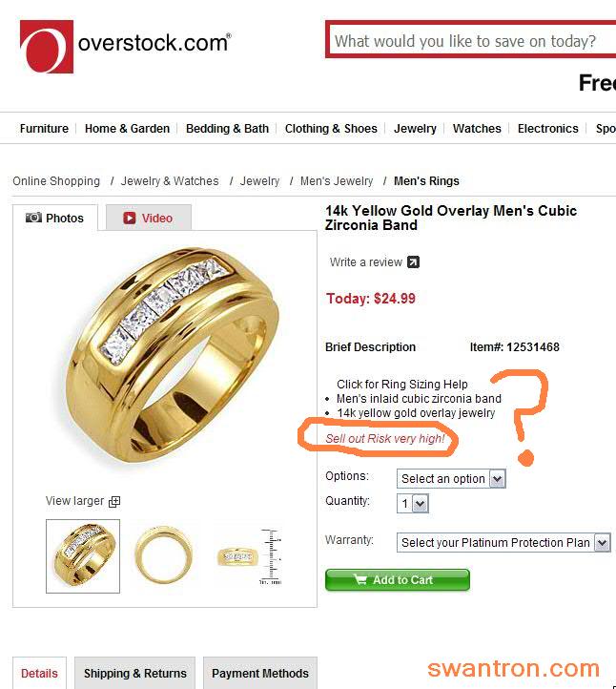Open the Select an option dropdown
The width and height of the screenshot is (616, 689).
(x=451, y=478)
